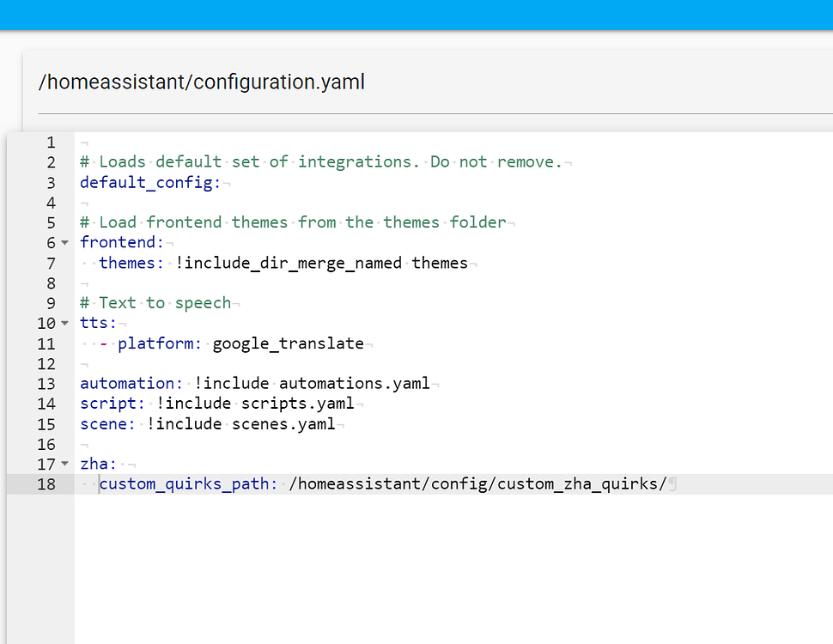Screen dimensions: 833x644
Task: Click line number 1 in gutter
Action: (51, 143)
